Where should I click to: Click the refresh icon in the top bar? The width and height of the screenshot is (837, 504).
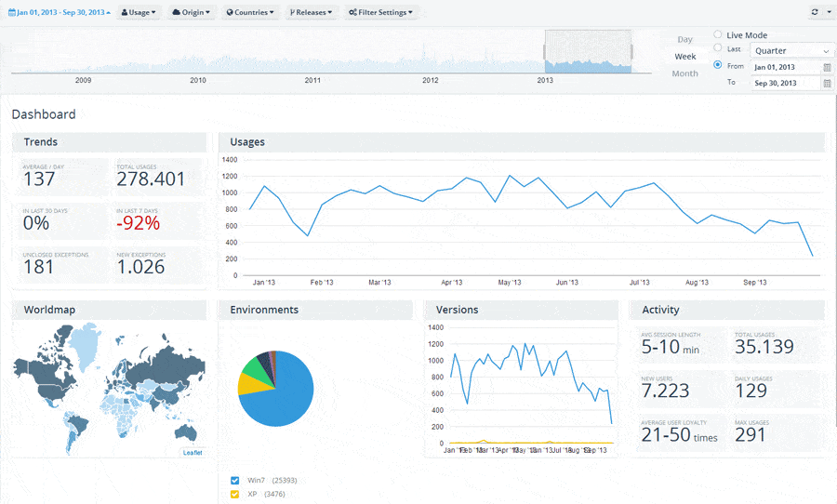tap(815, 12)
